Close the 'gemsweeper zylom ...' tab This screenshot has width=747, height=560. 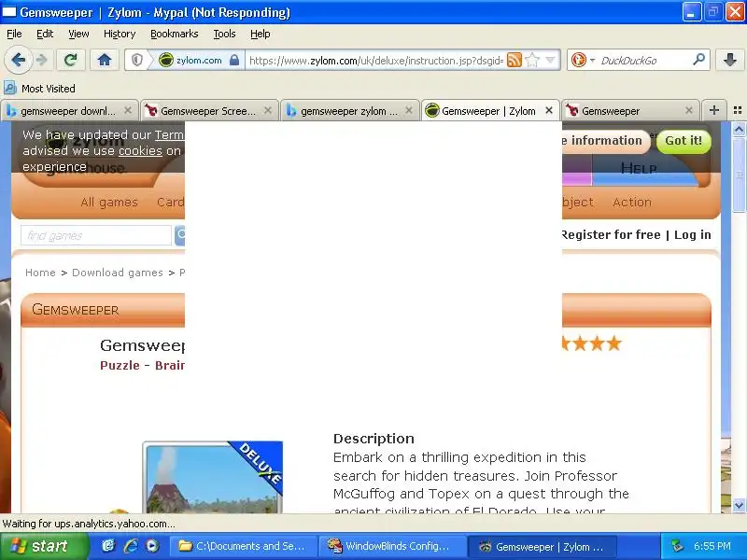click(409, 110)
